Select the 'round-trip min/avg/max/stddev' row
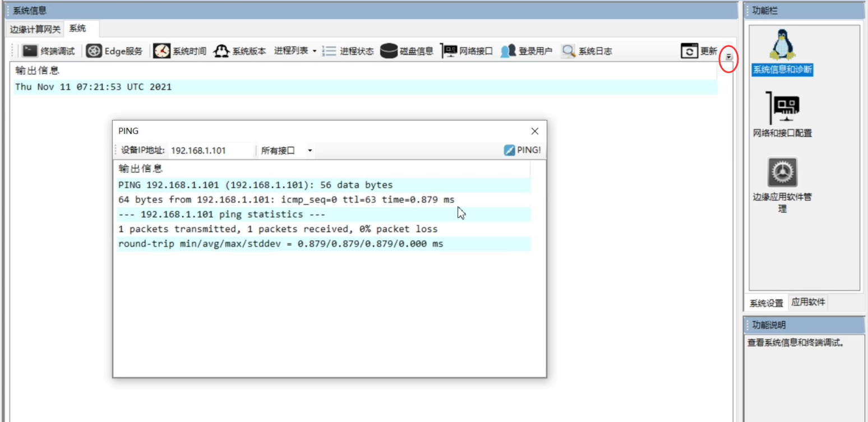868x422 pixels. pyautogui.click(x=324, y=244)
